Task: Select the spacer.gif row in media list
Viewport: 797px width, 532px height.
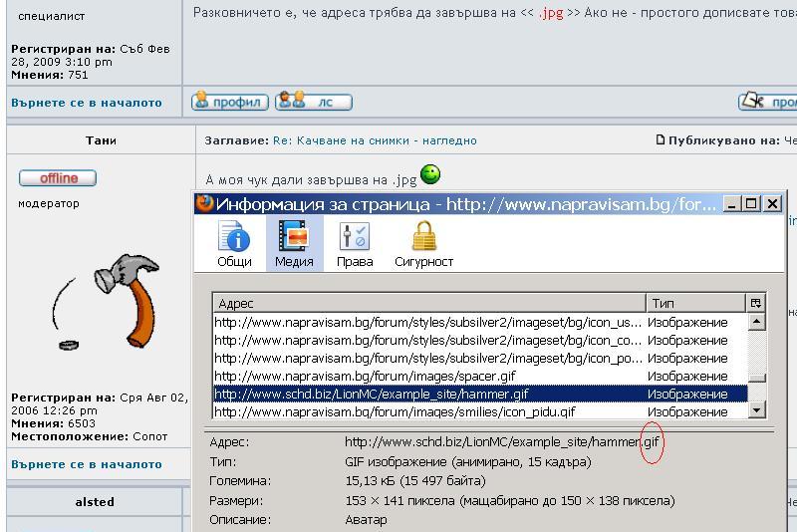Action: click(x=428, y=376)
